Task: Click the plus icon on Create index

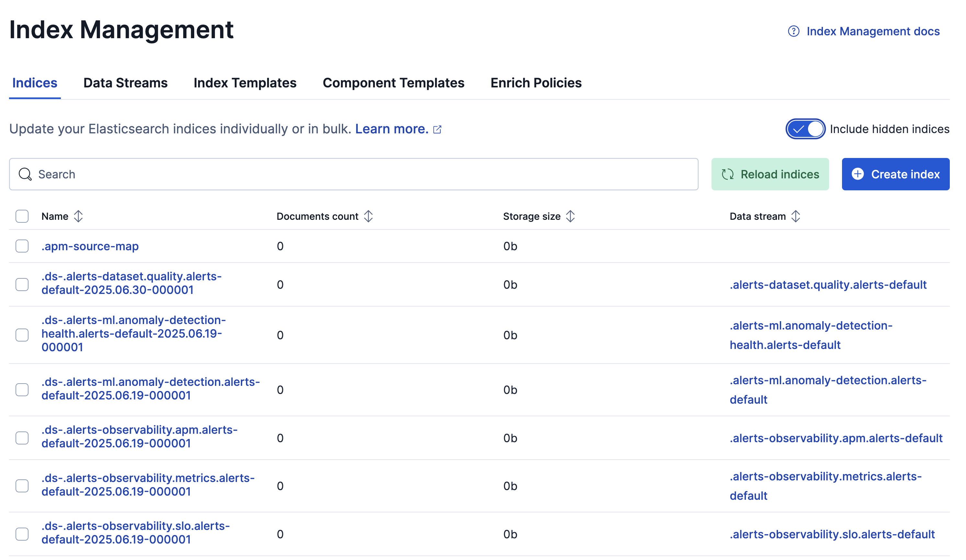Action: pos(858,174)
